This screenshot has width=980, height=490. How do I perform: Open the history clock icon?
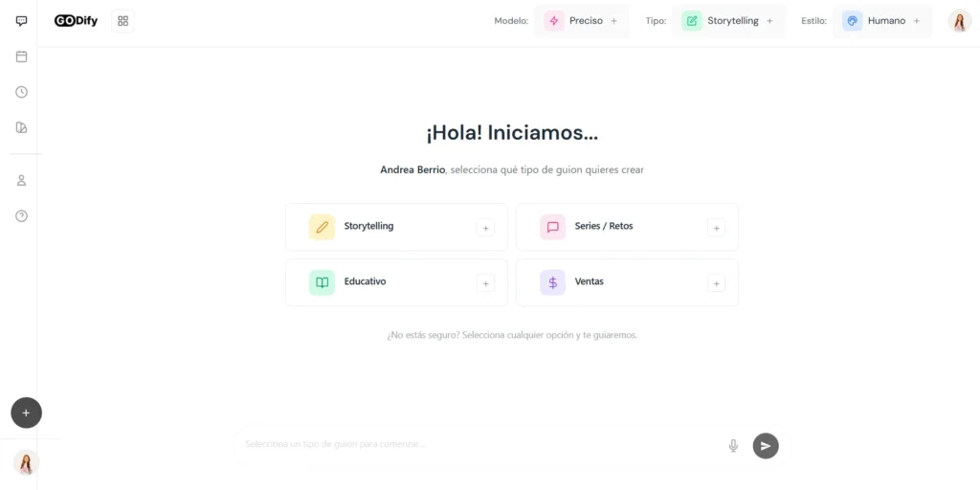click(21, 92)
